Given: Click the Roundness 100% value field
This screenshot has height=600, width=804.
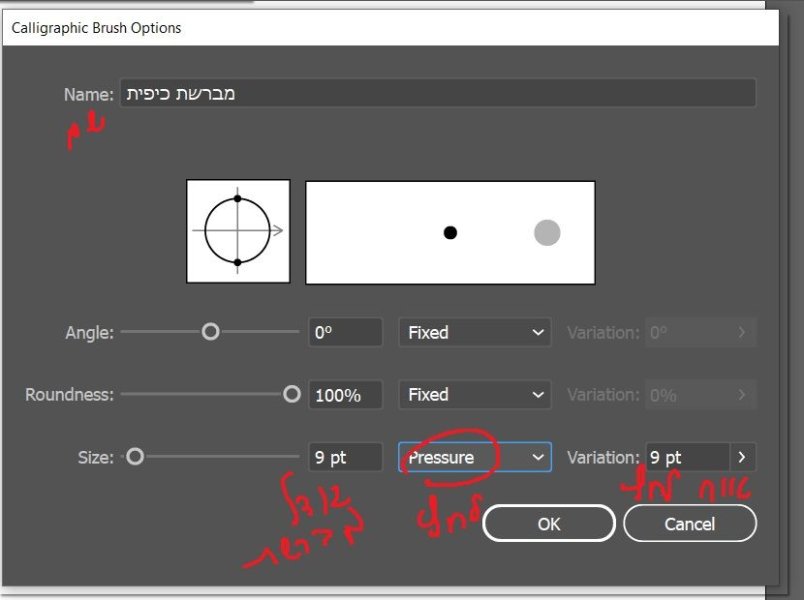Looking at the screenshot, I should pos(345,395).
